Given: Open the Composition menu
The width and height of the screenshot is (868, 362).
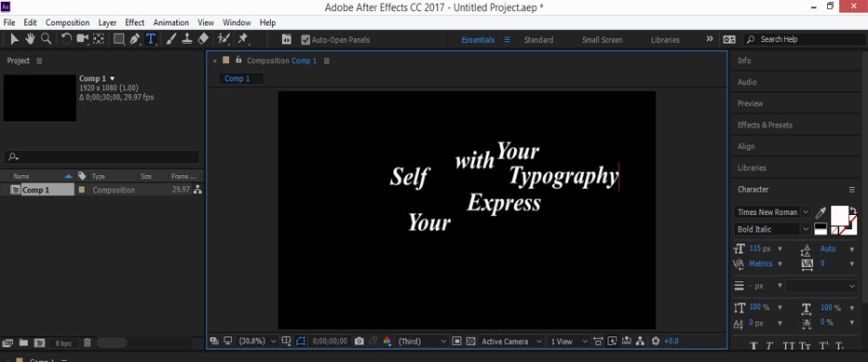Looking at the screenshot, I should (68, 22).
